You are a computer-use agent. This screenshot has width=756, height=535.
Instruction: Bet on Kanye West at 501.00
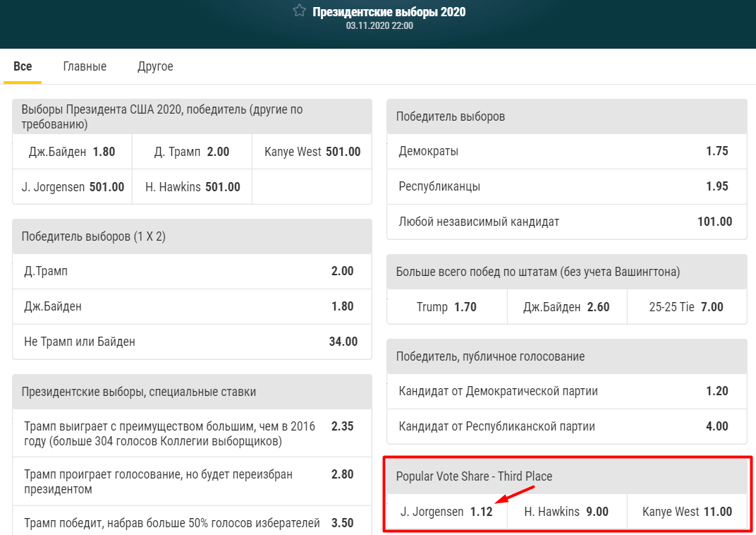pyautogui.click(x=312, y=152)
